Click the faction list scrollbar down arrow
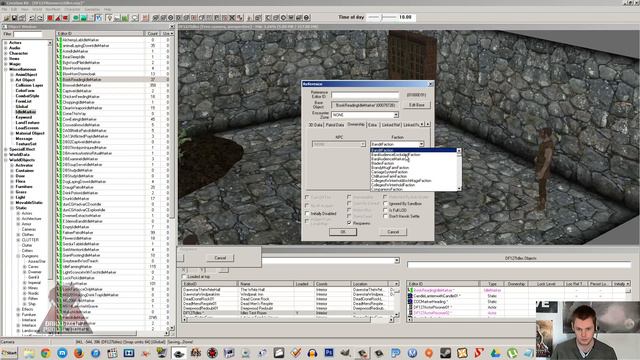The height and width of the screenshot is (360, 640). coord(459,188)
